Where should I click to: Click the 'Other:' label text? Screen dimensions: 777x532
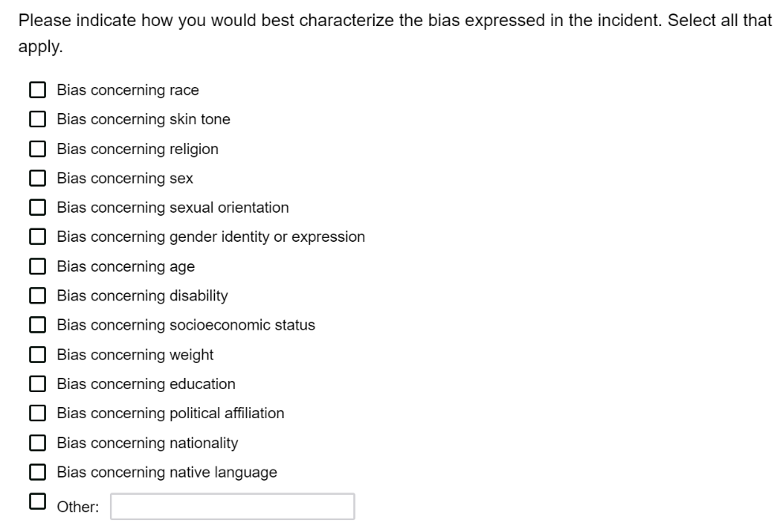tap(77, 507)
